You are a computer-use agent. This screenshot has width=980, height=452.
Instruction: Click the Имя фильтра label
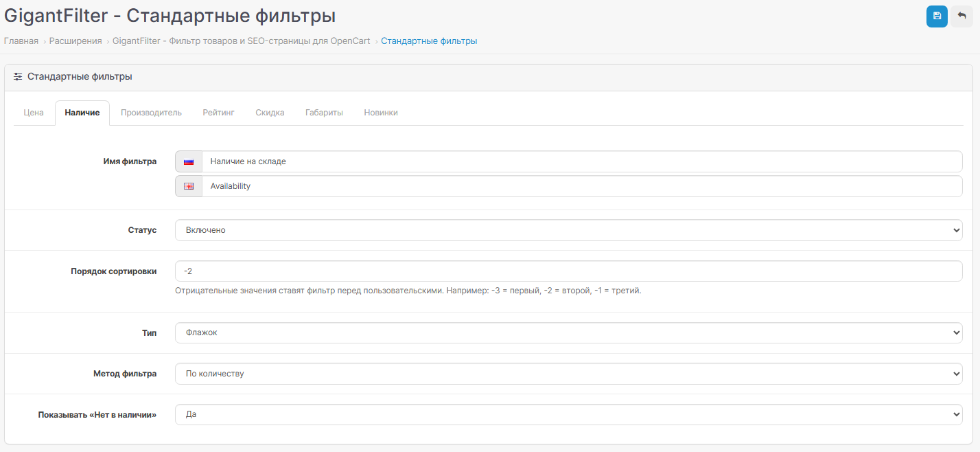pos(130,161)
